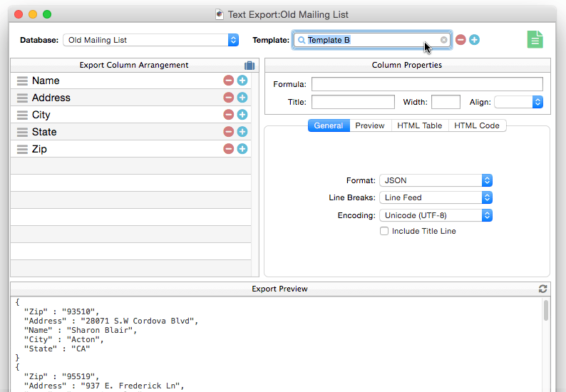Remove the Name column with red minus
This screenshot has height=392, width=566.
pos(228,81)
